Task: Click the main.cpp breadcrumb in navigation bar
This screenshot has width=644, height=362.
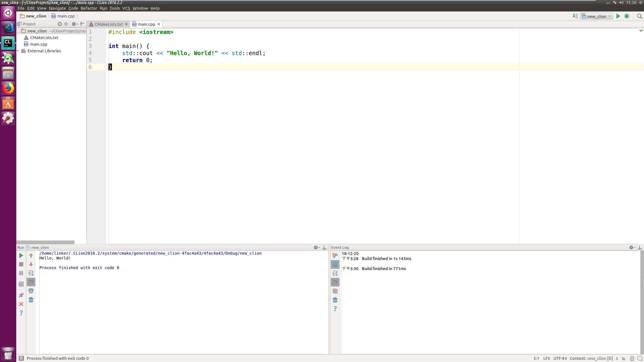Action: [63, 16]
